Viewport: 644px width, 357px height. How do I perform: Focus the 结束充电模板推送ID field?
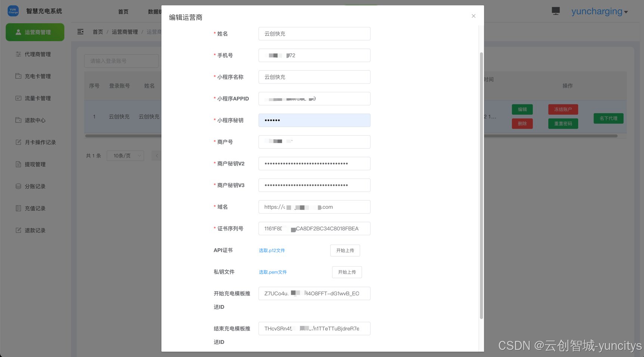click(x=315, y=329)
